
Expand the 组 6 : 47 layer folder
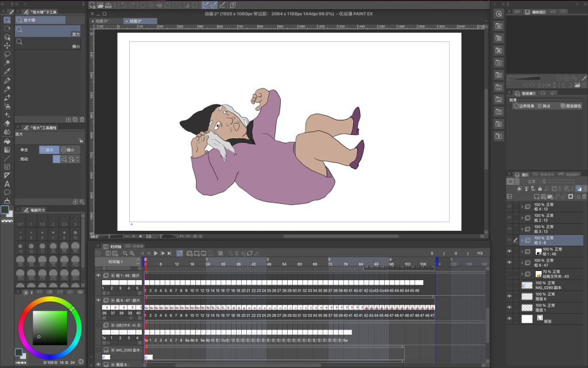522,263
